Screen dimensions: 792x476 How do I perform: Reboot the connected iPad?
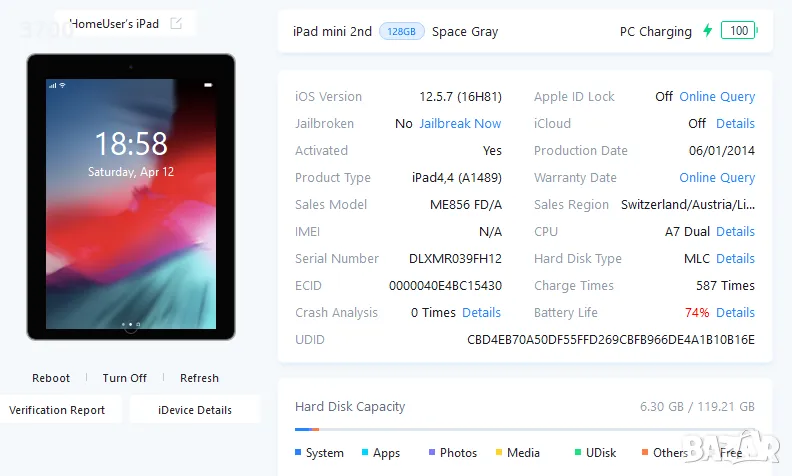[x=51, y=378]
